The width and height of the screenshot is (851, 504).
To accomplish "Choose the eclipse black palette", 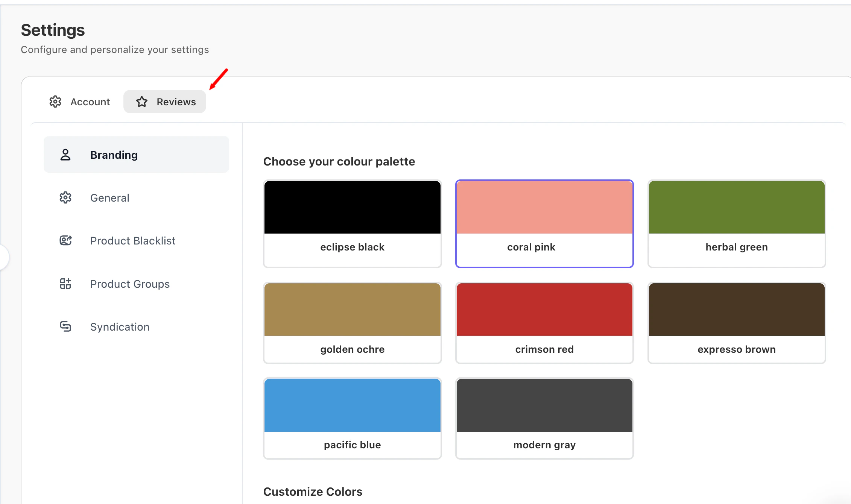I will point(352,224).
